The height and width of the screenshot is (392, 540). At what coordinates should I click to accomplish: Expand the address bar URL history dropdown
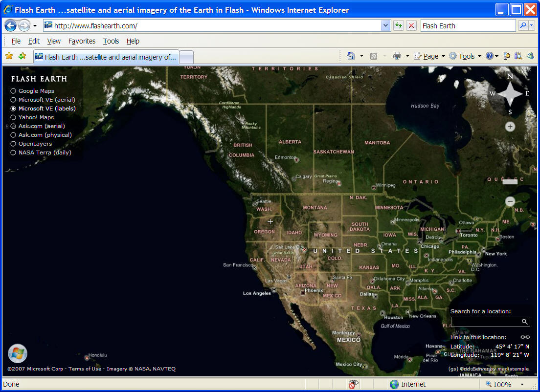click(386, 25)
